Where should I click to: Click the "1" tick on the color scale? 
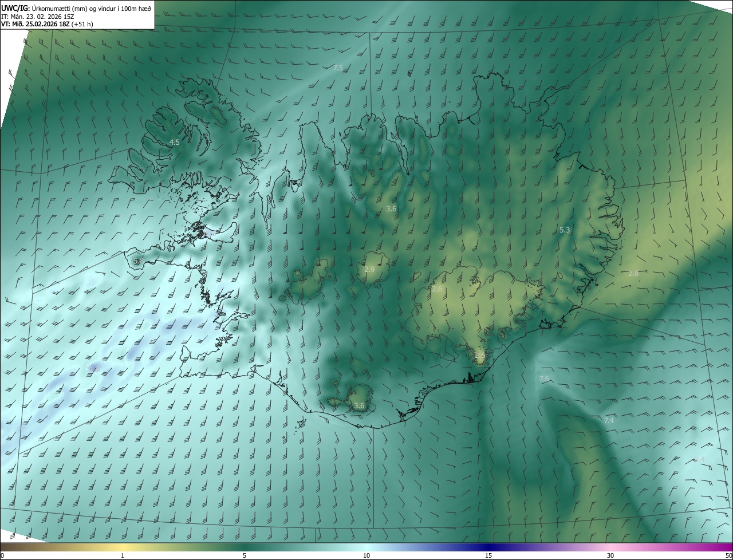123,555
